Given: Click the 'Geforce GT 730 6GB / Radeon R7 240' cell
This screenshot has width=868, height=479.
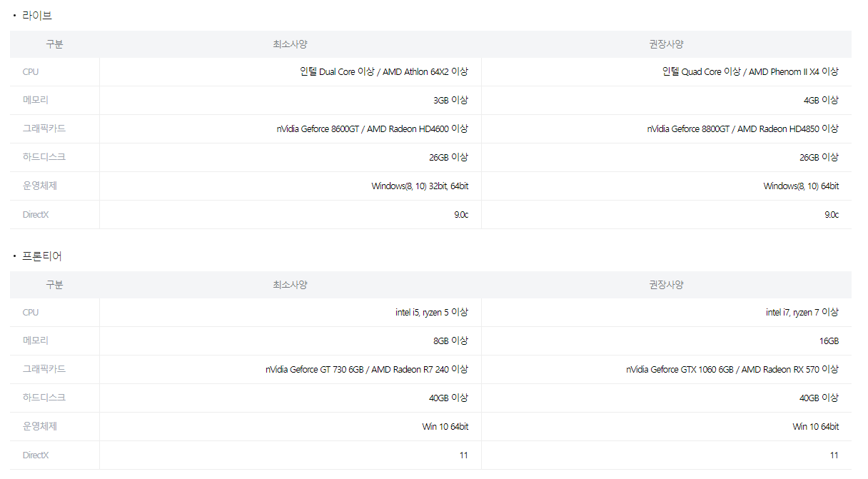Looking at the screenshot, I should pyautogui.click(x=367, y=370).
